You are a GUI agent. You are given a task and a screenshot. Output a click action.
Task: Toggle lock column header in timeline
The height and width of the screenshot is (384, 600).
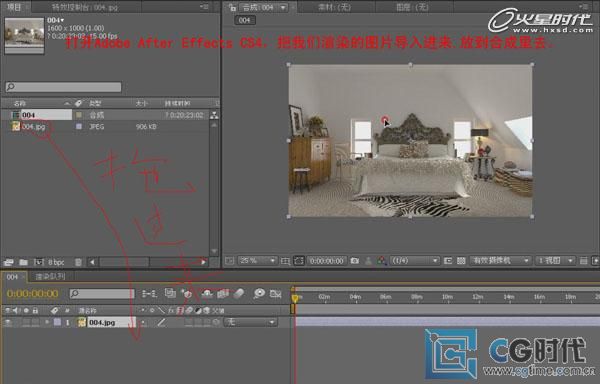pyautogui.click(x=35, y=311)
